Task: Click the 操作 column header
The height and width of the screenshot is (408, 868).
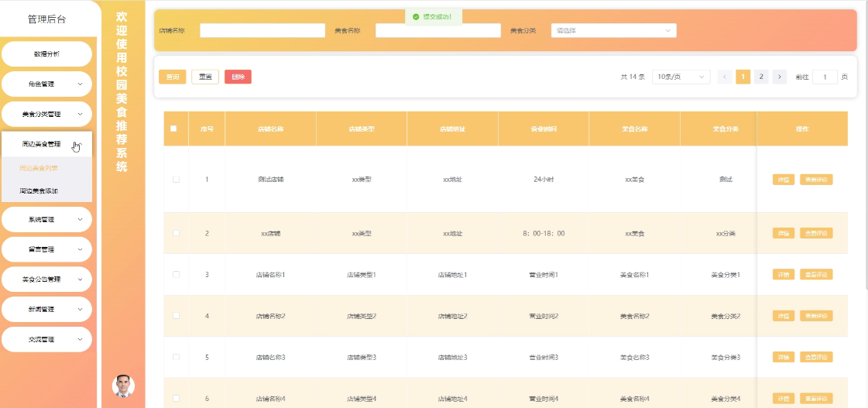Action: point(803,129)
